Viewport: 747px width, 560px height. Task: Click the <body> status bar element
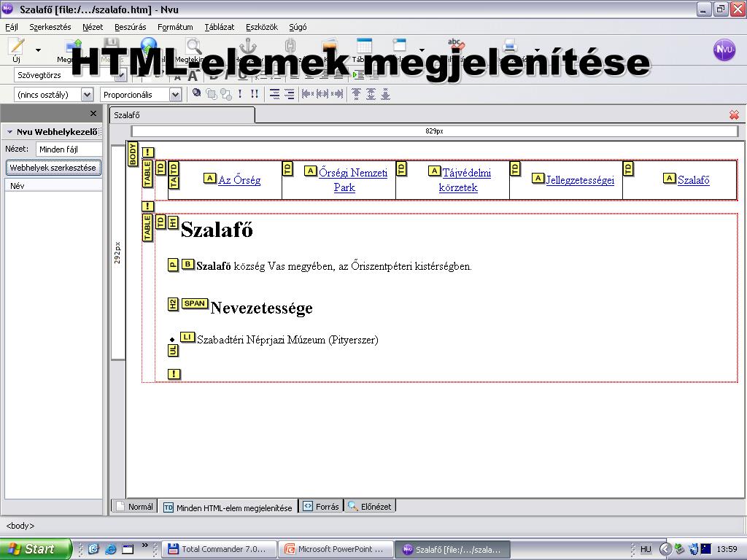[20, 526]
